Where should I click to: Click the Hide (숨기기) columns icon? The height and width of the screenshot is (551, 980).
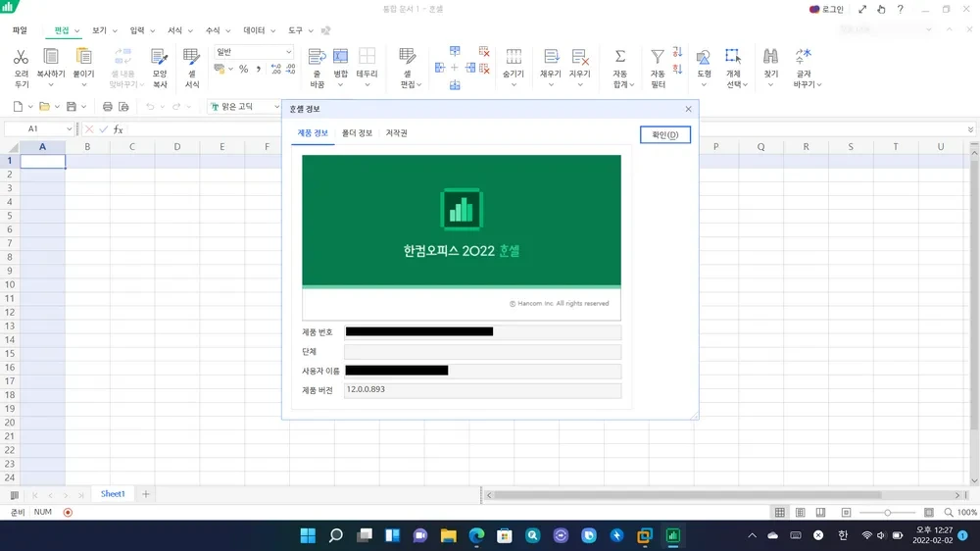pyautogui.click(x=514, y=56)
